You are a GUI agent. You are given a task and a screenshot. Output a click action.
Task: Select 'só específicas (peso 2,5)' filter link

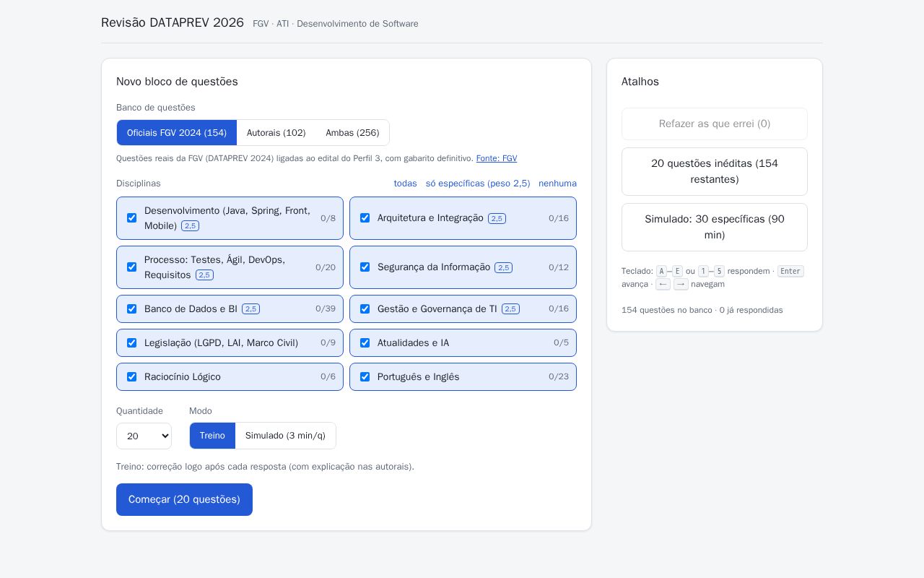pyautogui.click(x=478, y=184)
